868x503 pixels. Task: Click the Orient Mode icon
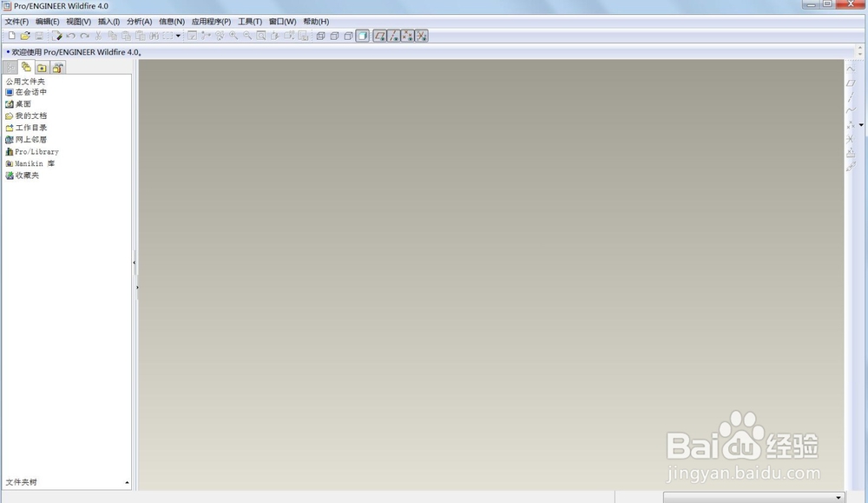(x=220, y=36)
